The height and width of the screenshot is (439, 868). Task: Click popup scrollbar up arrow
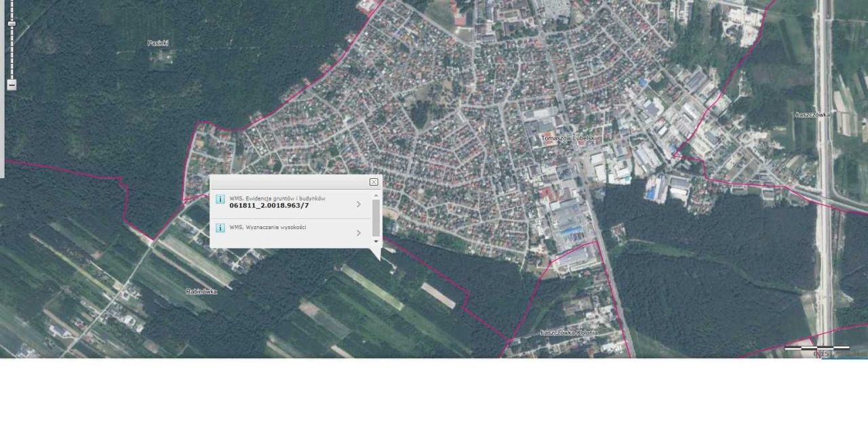pos(376,195)
